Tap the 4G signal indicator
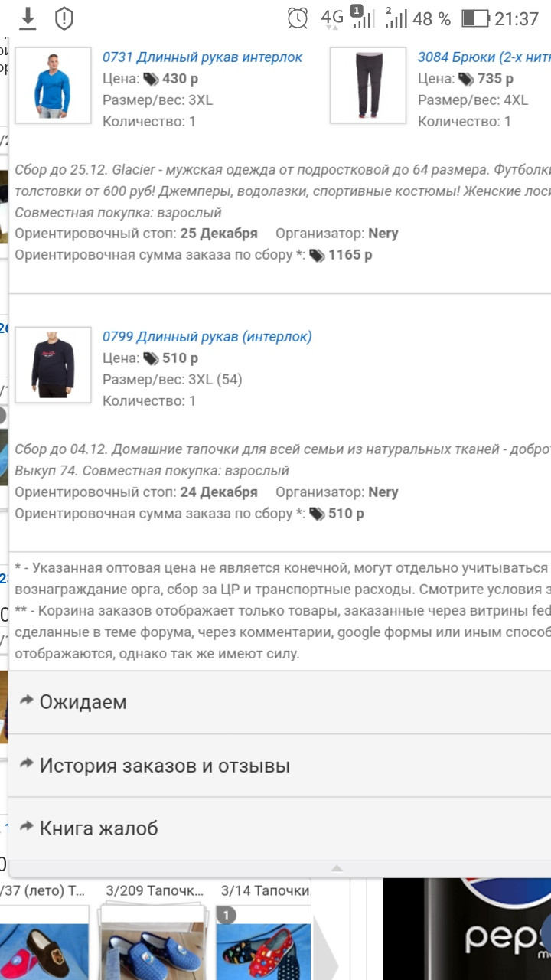Screen dimensions: 551x980 [x=332, y=18]
